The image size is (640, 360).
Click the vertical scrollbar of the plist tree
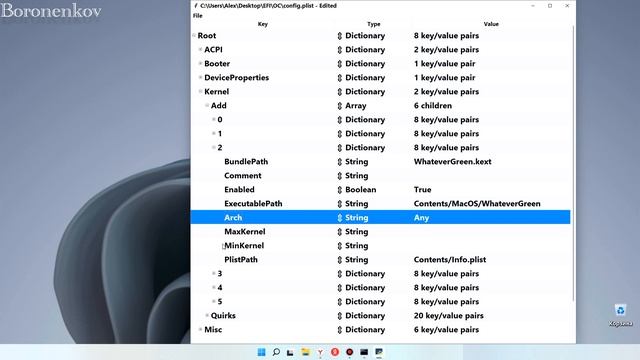(x=573, y=163)
